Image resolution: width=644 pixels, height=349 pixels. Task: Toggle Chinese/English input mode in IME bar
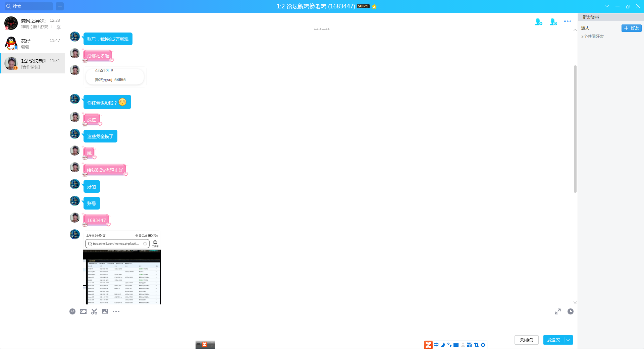436,345
